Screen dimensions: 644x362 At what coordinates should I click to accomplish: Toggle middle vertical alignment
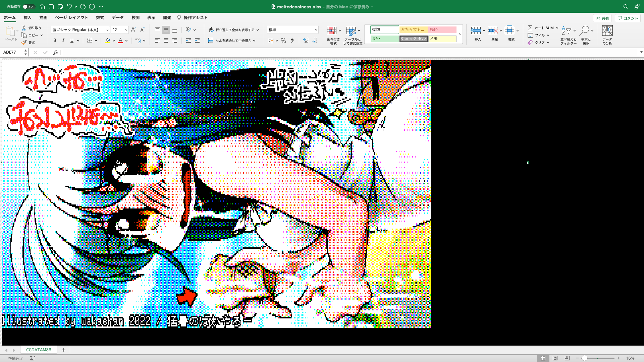pos(166,30)
